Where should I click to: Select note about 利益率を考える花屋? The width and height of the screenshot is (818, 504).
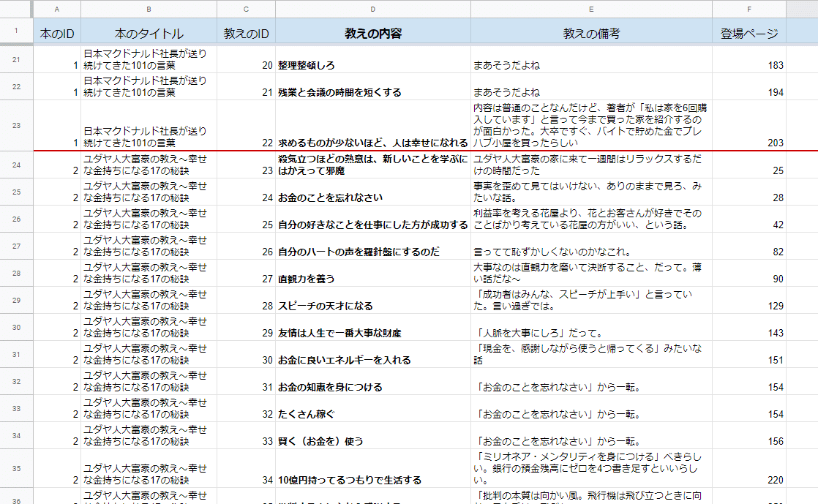pyautogui.click(x=591, y=219)
